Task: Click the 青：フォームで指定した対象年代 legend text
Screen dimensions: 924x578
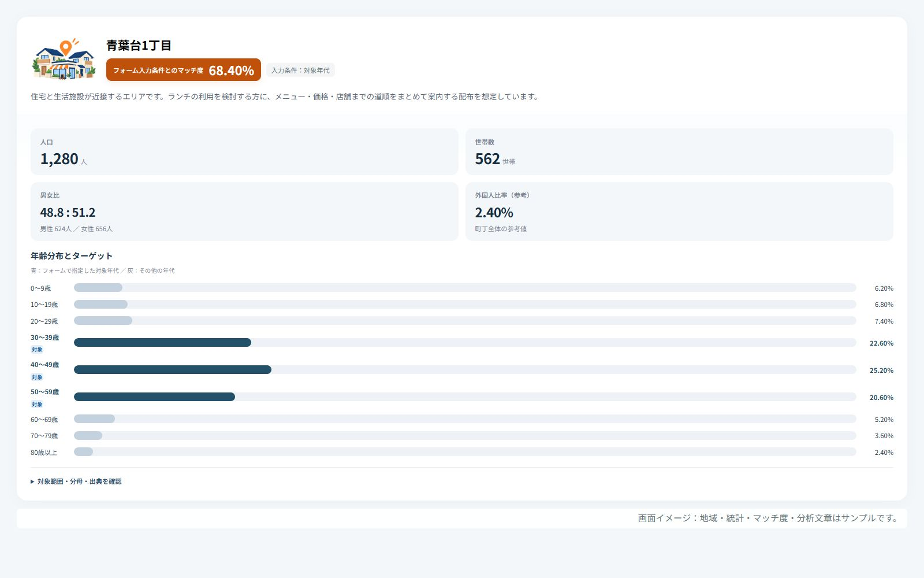Action: pos(75,271)
